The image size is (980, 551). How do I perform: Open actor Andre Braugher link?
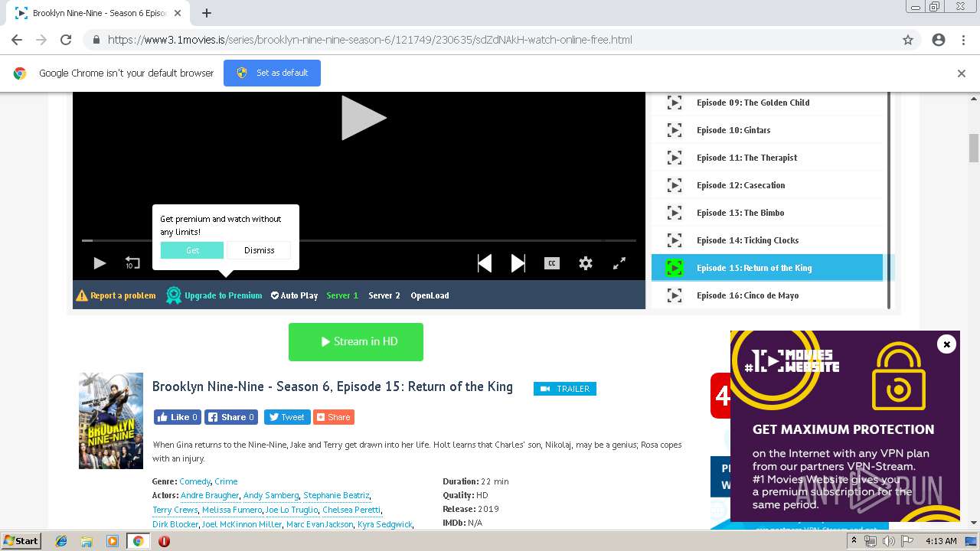pos(210,495)
